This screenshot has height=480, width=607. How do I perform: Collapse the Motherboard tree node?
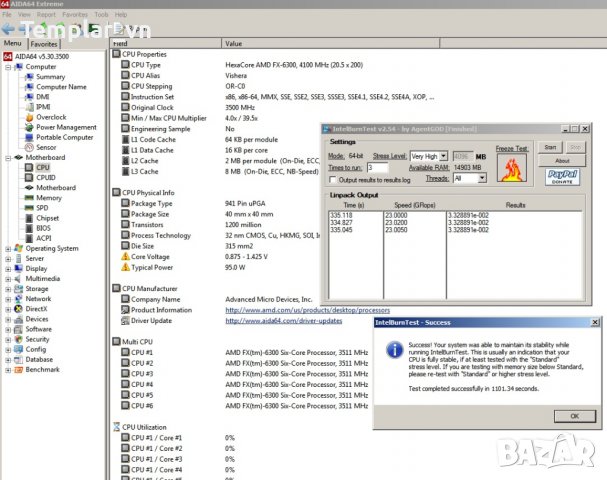click(8, 158)
